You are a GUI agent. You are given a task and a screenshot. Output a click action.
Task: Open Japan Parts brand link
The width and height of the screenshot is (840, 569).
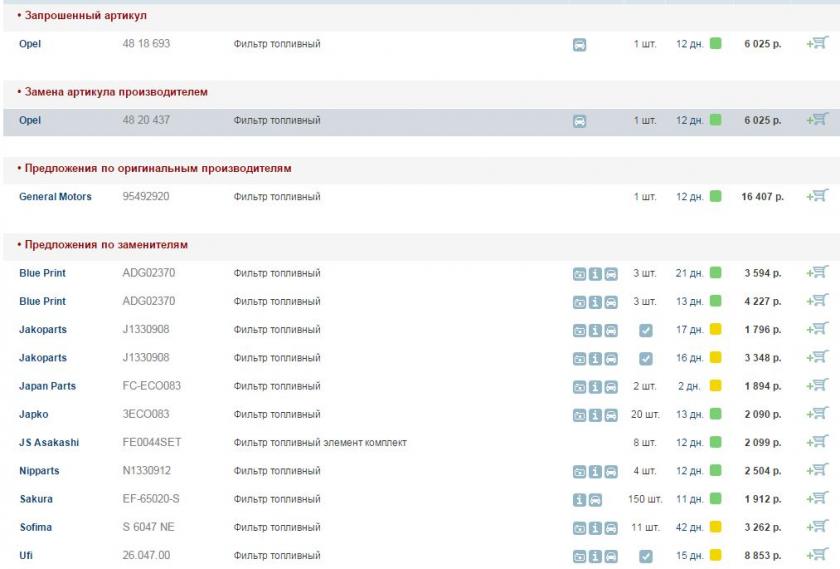[x=47, y=386]
